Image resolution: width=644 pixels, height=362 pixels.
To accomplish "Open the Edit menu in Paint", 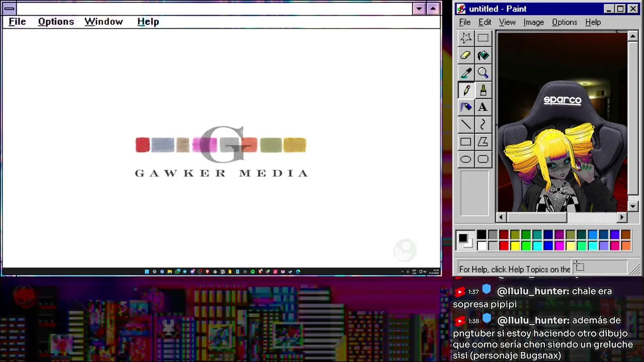I will pos(485,22).
